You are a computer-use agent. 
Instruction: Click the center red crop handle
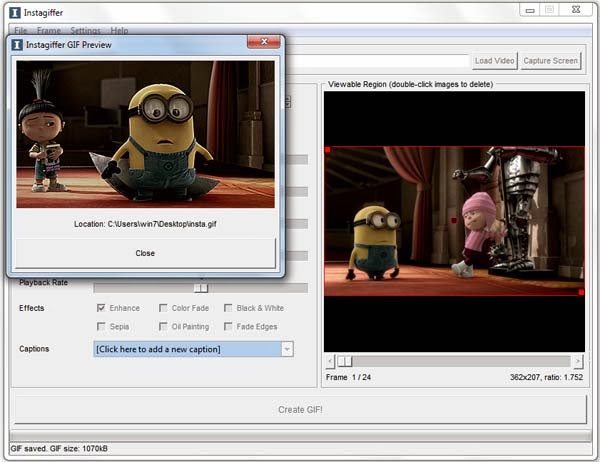454,220
